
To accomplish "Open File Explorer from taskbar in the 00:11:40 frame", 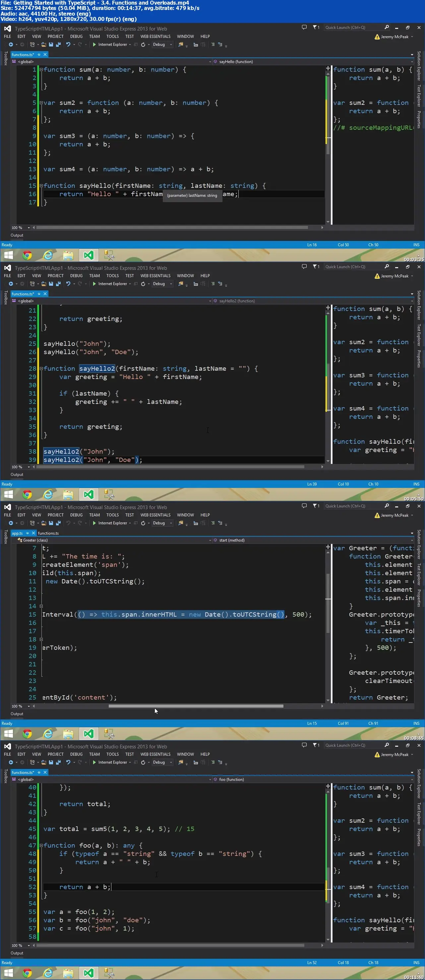I will (x=68, y=973).
